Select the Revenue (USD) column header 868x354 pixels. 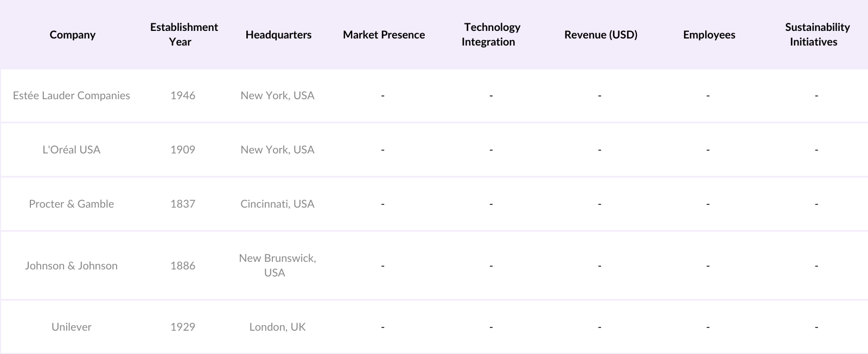pos(601,35)
